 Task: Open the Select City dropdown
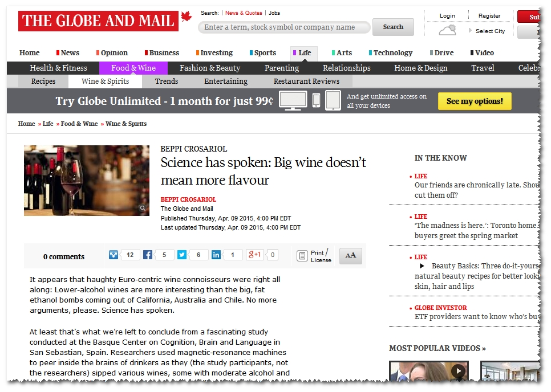coord(487,31)
